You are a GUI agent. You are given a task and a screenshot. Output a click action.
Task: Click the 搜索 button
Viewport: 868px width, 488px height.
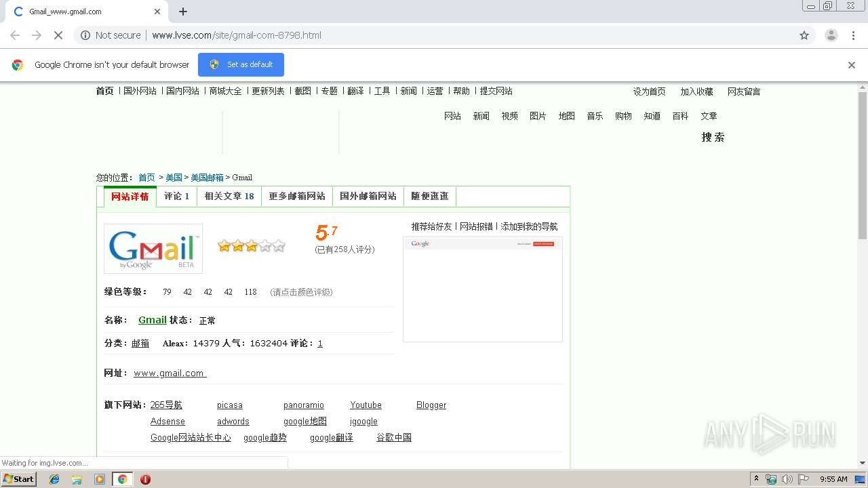tap(713, 137)
